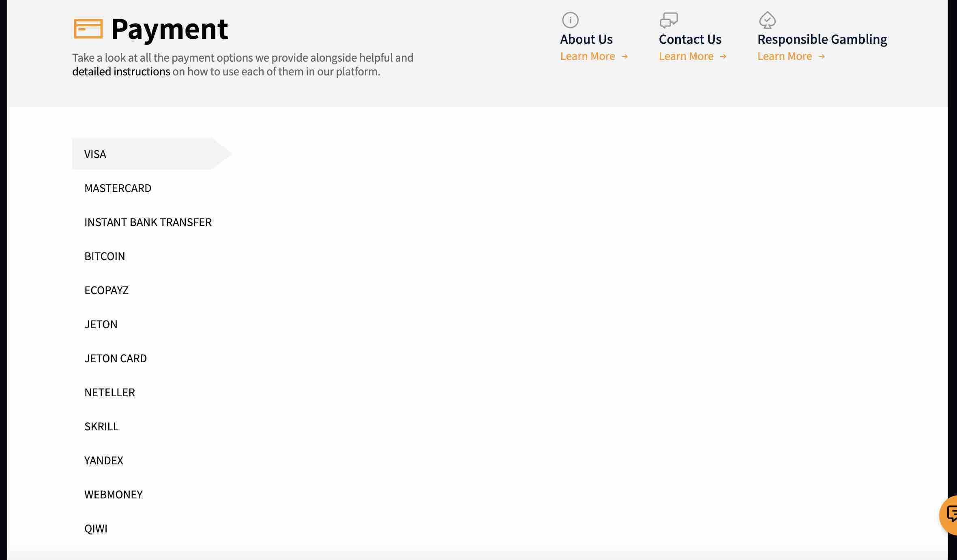The image size is (957, 560).
Task: Click the "detailed instructions" text
Action: (x=121, y=71)
